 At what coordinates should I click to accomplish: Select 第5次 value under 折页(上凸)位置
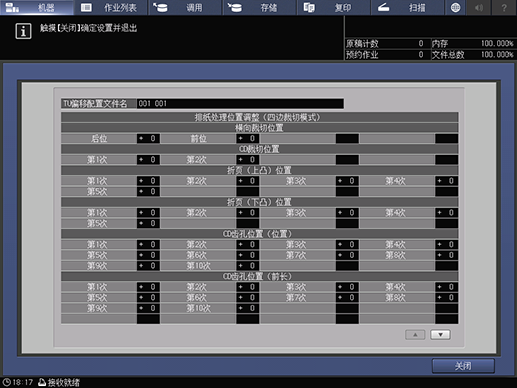tap(148, 192)
